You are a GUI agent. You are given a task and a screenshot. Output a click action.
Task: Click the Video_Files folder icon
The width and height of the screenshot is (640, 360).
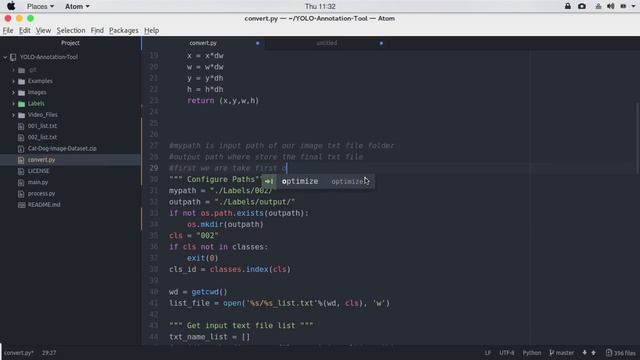(22, 115)
